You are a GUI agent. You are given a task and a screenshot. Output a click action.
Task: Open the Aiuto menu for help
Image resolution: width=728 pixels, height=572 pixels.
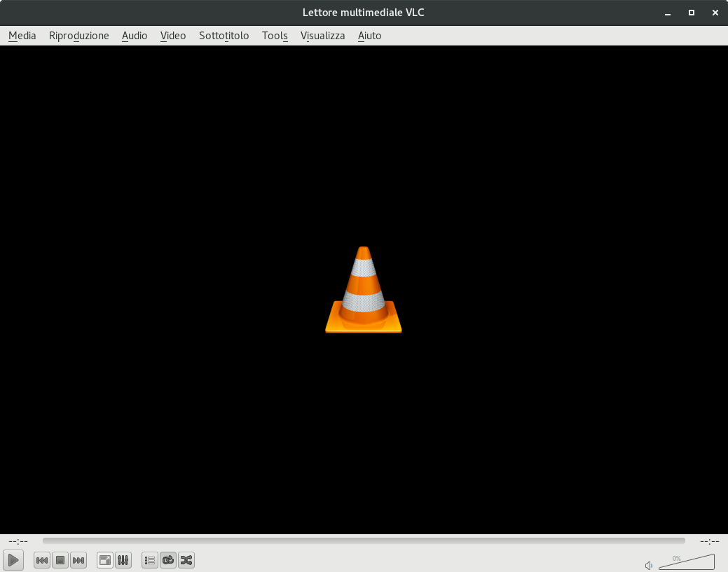pyautogui.click(x=369, y=35)
